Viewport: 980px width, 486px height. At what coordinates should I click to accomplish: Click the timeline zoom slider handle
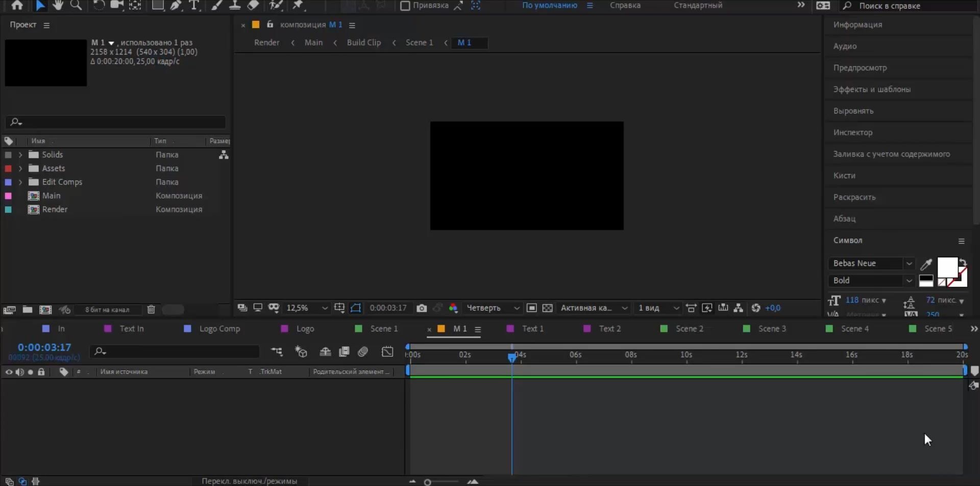click(x=428, y=482)
